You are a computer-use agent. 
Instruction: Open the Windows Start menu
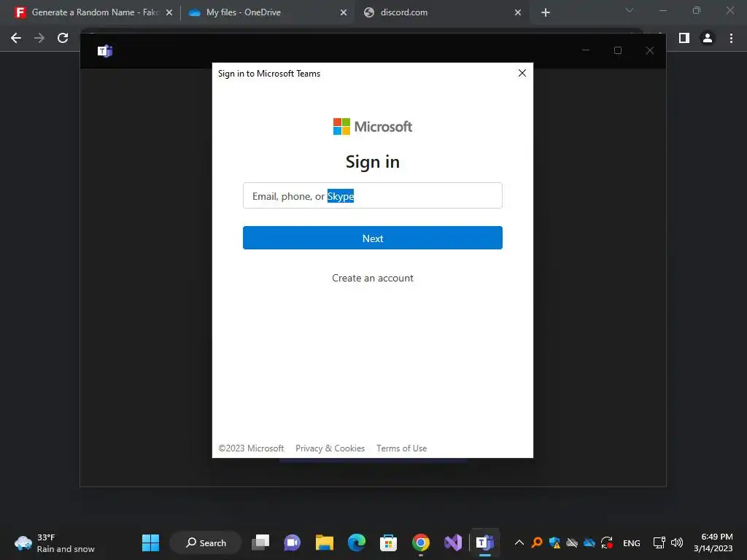tap(150, 542)
